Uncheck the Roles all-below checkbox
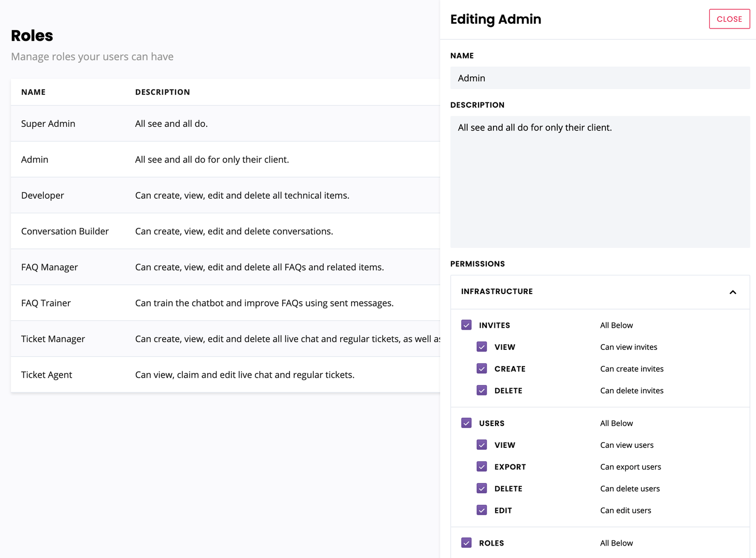This screenshot has width=756, height=558. tap(467, 542)
